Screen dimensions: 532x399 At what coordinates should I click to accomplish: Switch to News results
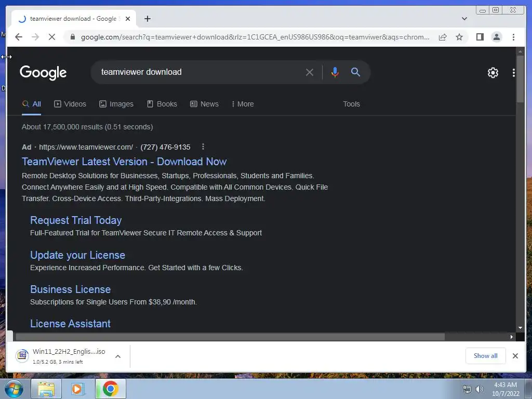(204, 104)
